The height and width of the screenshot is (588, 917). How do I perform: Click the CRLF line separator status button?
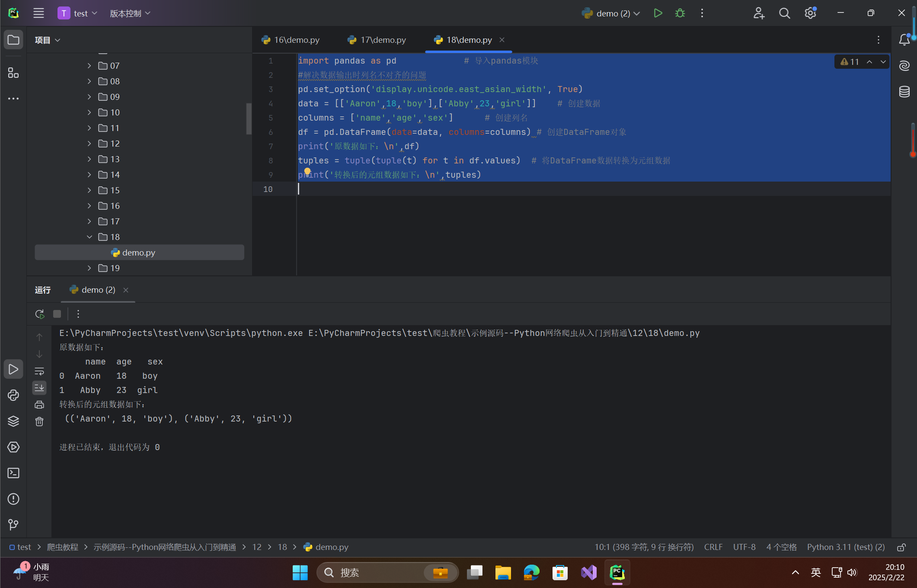coord(713,547)
